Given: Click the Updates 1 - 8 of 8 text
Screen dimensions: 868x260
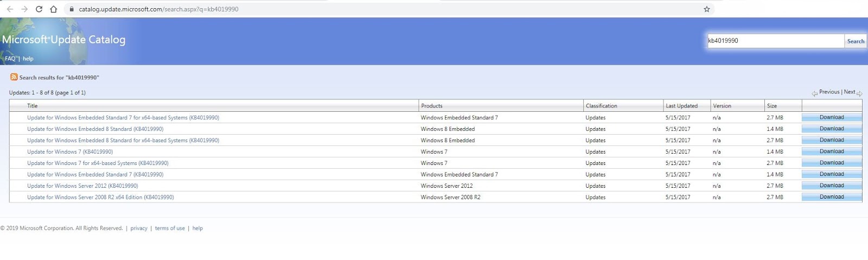Looking at the screenshot, I should point(47,93).
